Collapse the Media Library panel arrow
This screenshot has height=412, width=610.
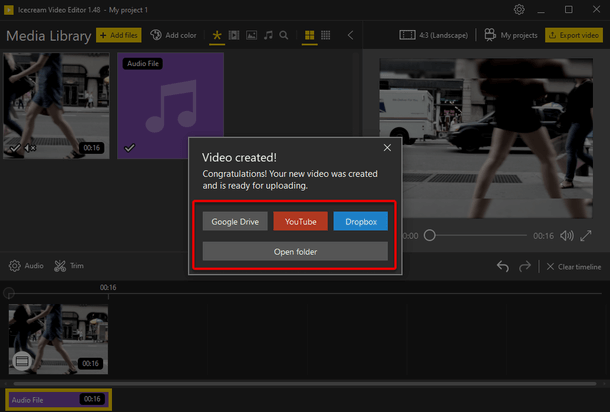[x=351, y=35]
